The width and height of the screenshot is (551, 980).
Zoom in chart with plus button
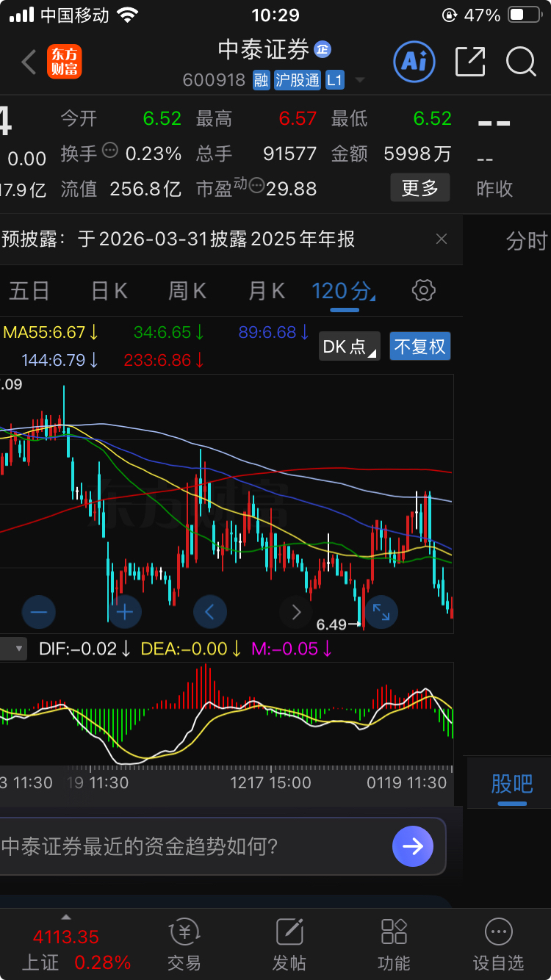(125, 611)
